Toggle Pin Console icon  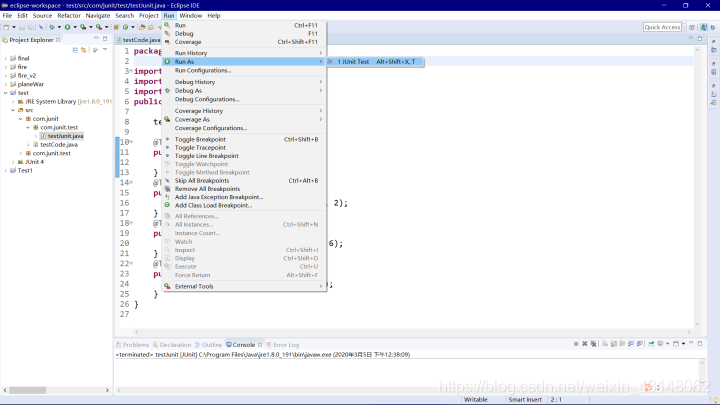[x=651, y=343]
